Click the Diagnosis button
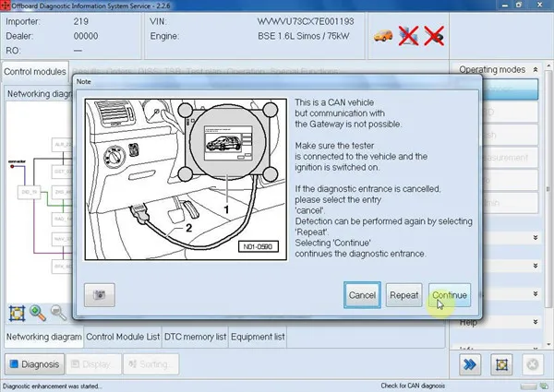 pyautogui.click(x=35, y=364)
